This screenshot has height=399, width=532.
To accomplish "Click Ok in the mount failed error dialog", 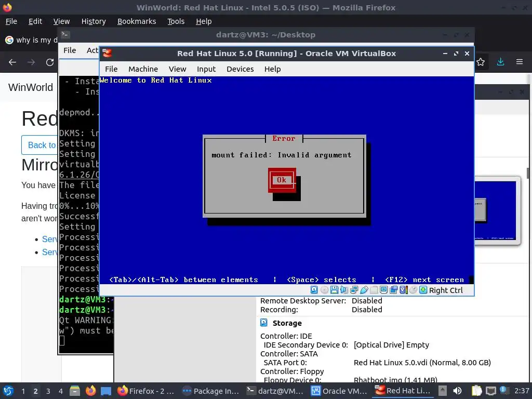I will tap(282, 180).
